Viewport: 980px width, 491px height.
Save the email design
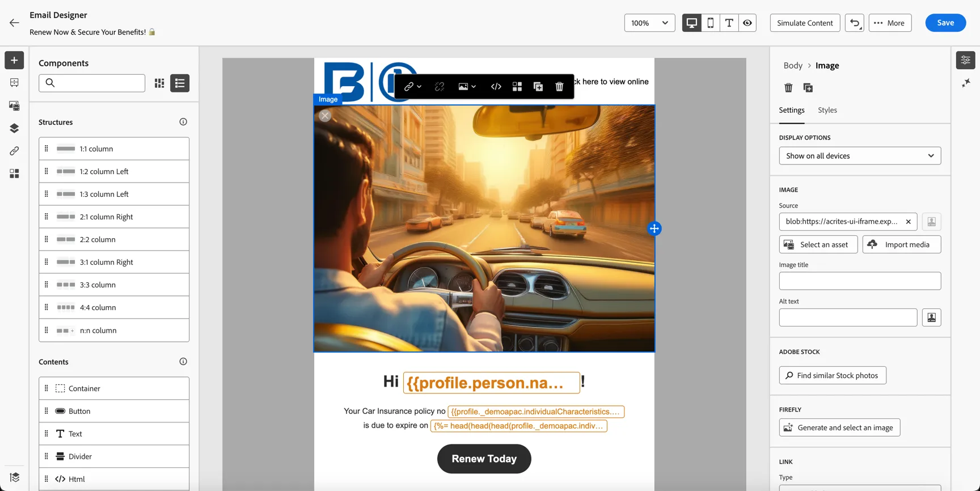(945, 23)
